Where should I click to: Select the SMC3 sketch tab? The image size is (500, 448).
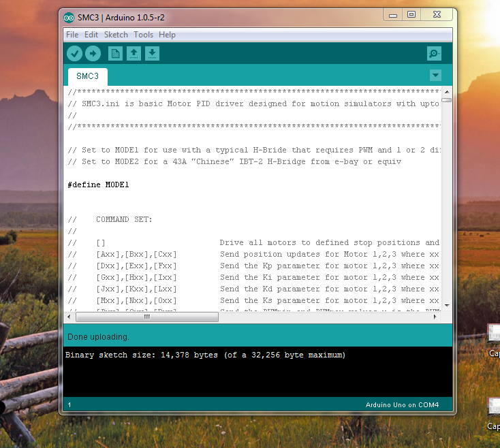coord(88,76)
